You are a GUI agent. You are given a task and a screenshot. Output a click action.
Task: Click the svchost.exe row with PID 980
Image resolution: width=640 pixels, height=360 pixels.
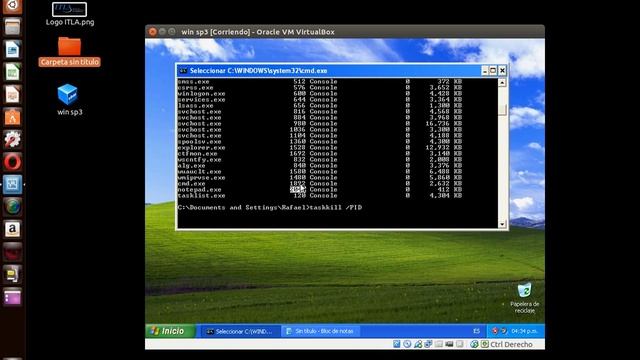tap(320, 123)
